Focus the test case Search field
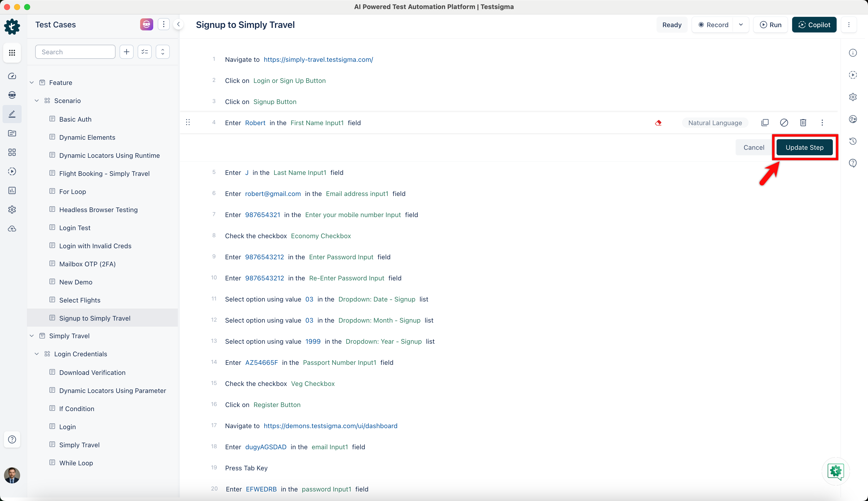868x501 pixels. pyautogui.click(x=75, y=52)
